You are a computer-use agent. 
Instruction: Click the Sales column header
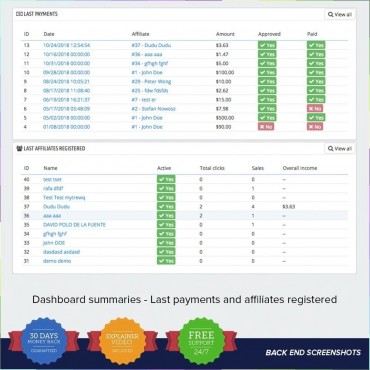pyautogui.click(x=258, y=168)
